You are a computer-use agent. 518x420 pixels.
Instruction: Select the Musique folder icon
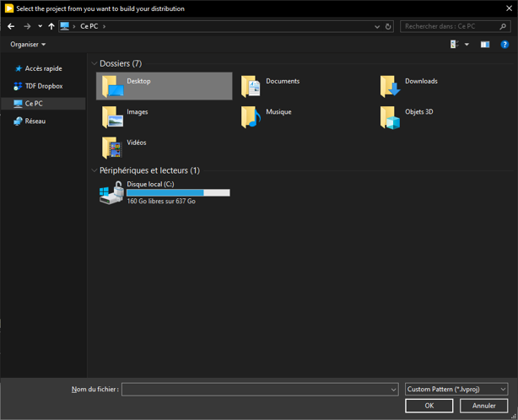pos(251,117)
